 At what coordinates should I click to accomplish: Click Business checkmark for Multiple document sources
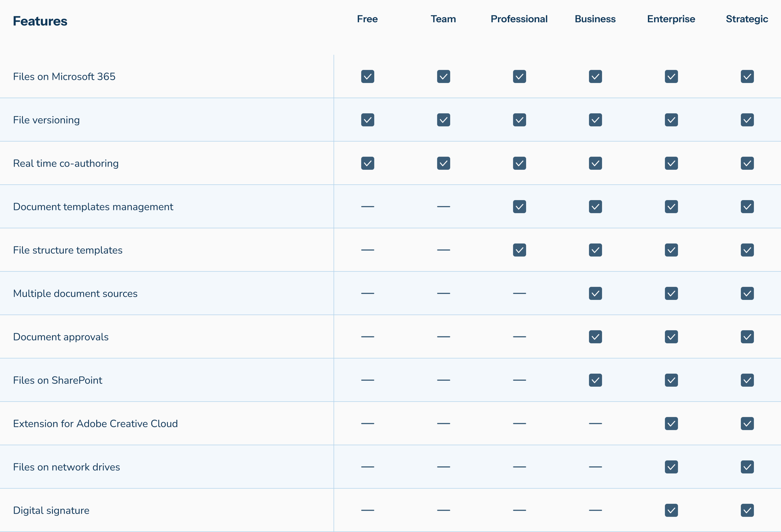[596, 293]
